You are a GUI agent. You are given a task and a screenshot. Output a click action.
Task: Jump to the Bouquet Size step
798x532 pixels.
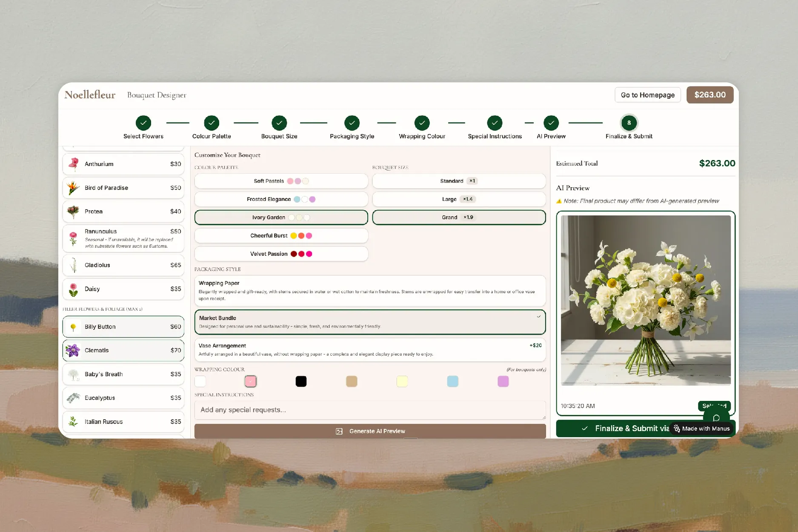coord(279,123)
